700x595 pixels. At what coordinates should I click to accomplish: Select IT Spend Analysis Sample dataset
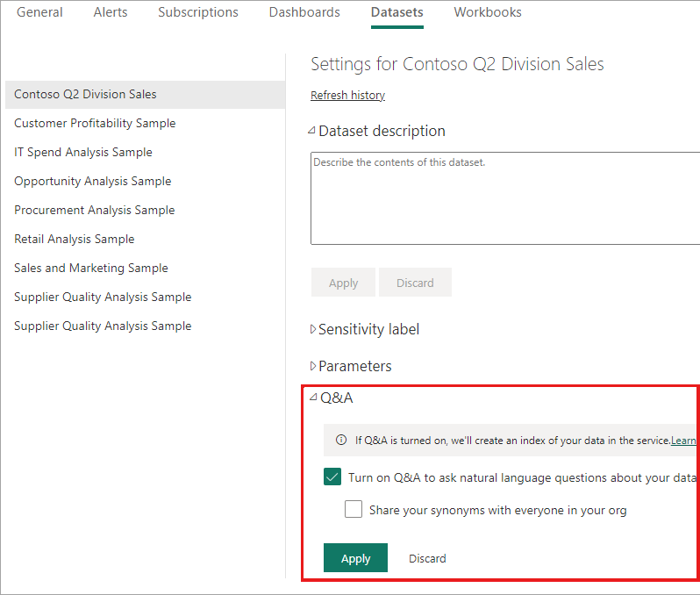[83, 153]
